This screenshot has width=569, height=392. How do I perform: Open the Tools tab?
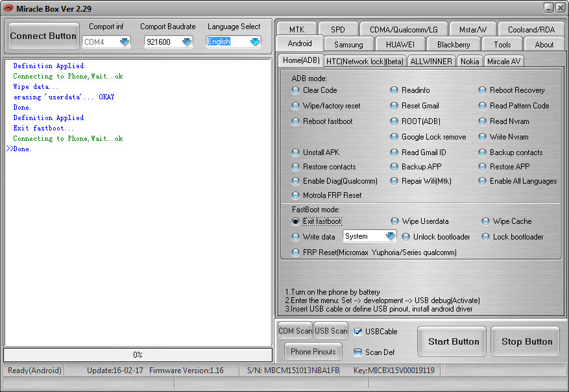(502, 45)
